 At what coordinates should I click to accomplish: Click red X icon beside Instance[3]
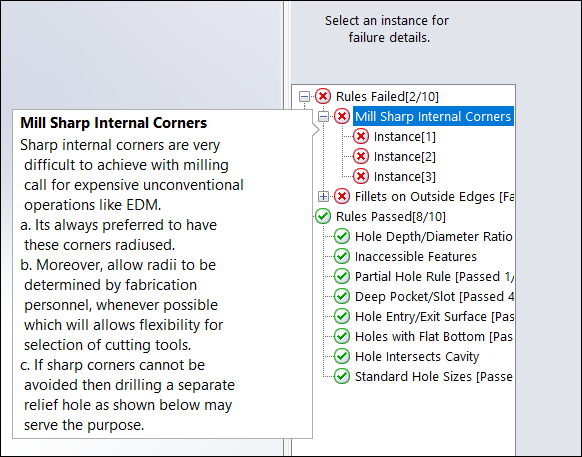tap(361, 176)
